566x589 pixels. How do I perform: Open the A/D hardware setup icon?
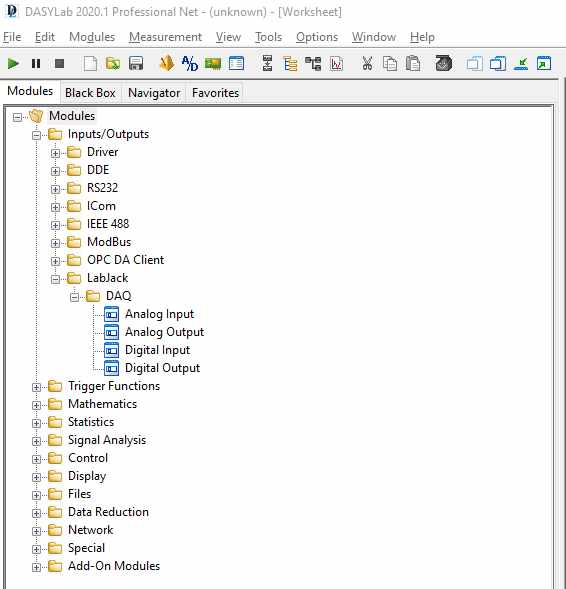coord(190,63)
